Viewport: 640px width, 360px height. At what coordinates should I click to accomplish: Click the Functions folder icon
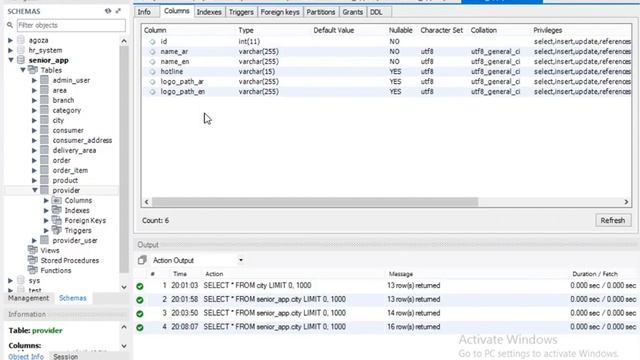tap(33, 270)
